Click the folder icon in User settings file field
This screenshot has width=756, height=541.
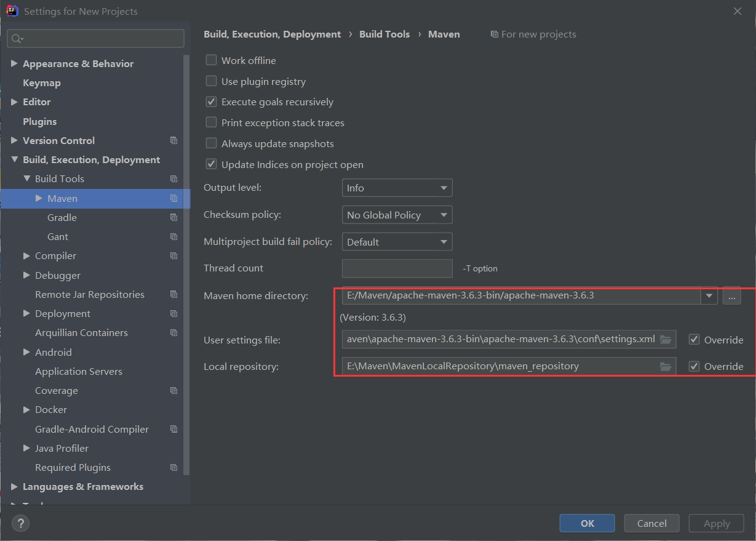(x=666, y=339)
